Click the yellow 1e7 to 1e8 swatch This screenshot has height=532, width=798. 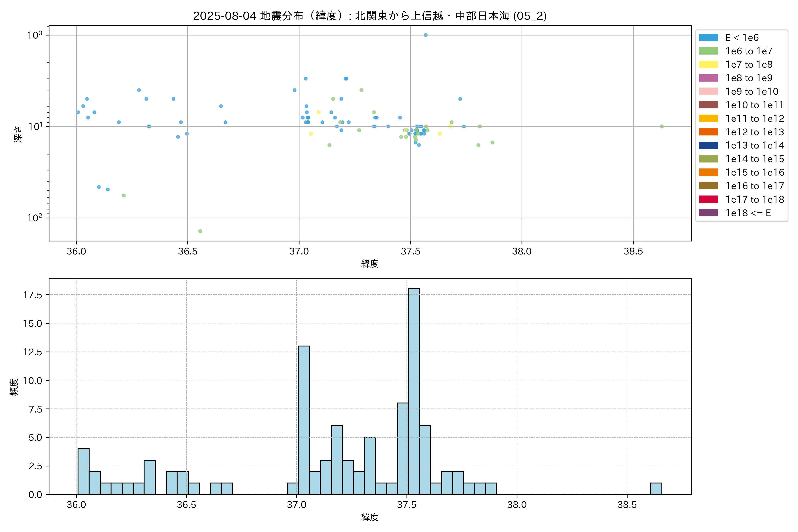point(708,65)
